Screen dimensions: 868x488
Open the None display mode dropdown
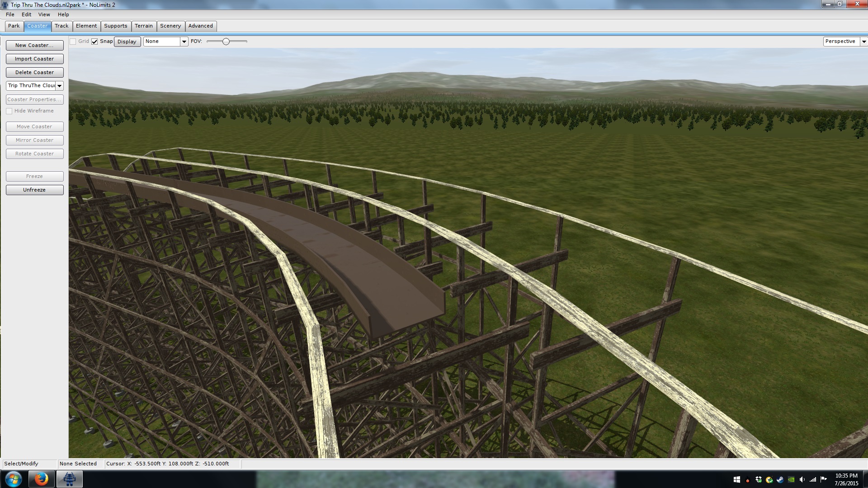point(184,42)
